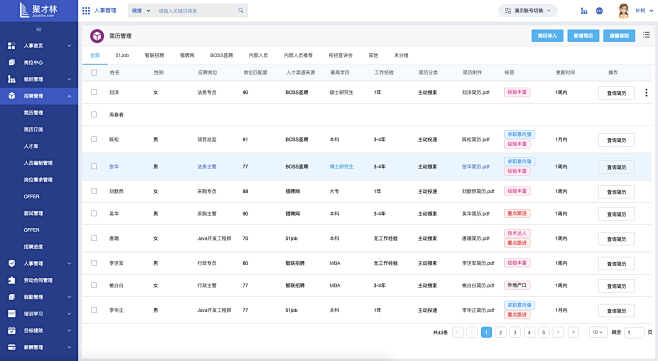Expand the 目标绩效 menu chevron
The image size is (658, 361).
tap(69, 331)
